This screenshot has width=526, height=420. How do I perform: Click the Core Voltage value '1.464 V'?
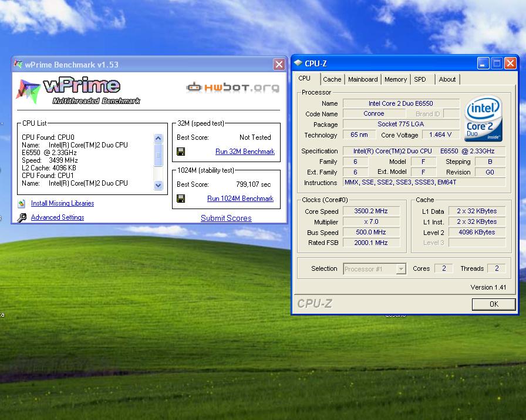point(440,135)
